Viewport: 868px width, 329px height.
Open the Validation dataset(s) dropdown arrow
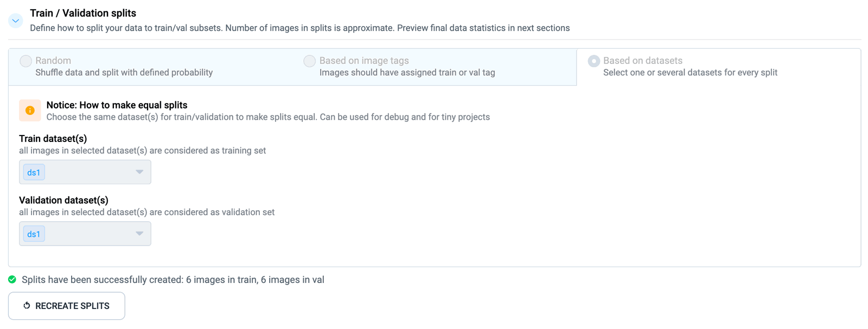[139, 234]
